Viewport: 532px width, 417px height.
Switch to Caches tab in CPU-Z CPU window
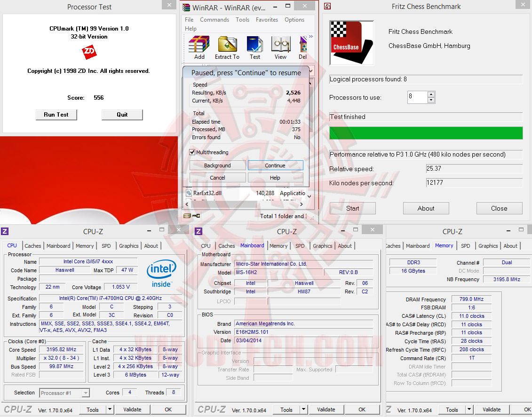(33, 246)
